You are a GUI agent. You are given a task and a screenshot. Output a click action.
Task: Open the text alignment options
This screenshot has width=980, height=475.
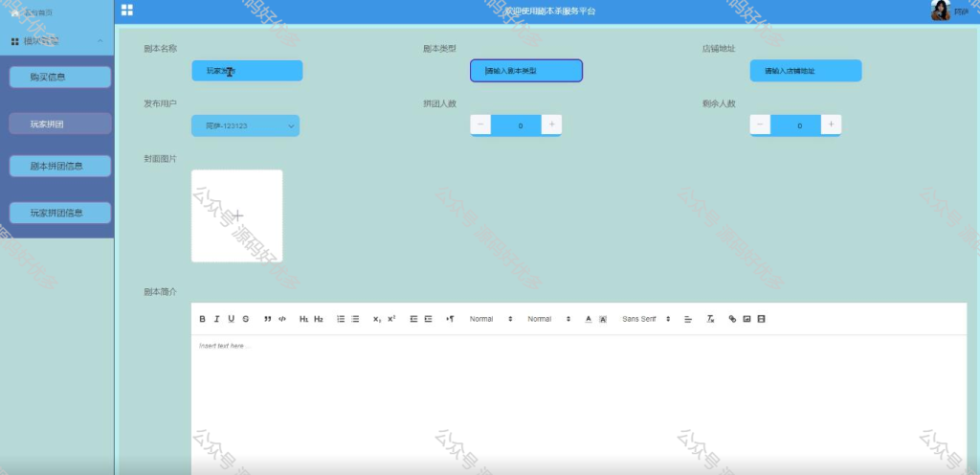click(x=688, y=319)
